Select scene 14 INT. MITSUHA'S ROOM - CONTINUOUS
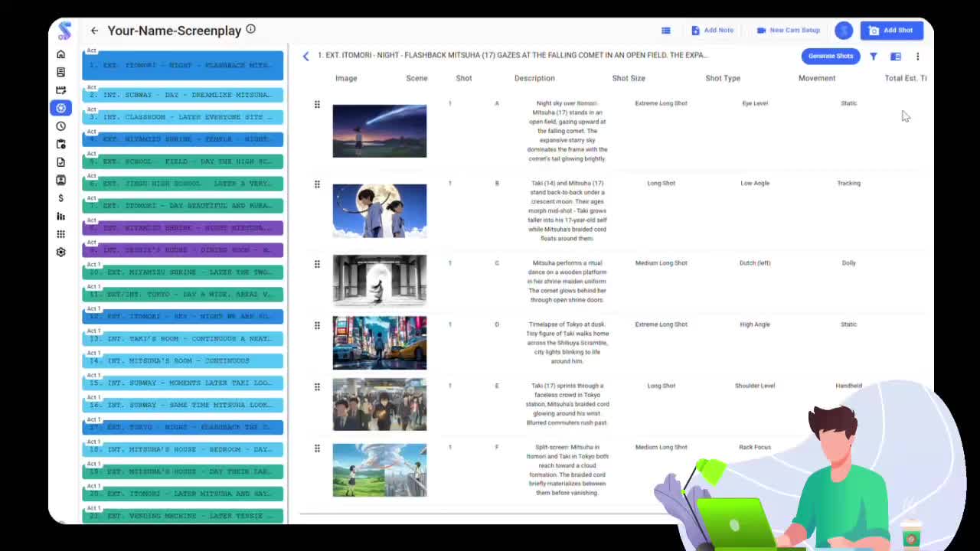This screenshot has width=980, height=551. pyautogui.click(x=183, y=360)
